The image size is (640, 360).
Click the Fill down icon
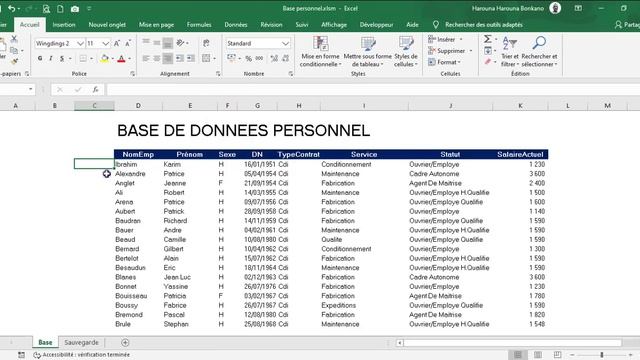[488, 51]
